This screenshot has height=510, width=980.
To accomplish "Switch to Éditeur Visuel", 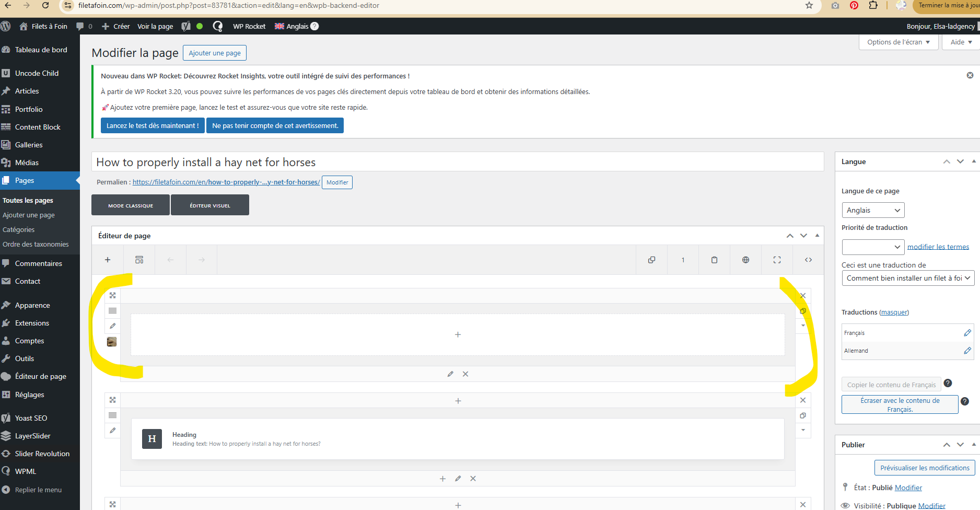I will [x=210, y=205].
